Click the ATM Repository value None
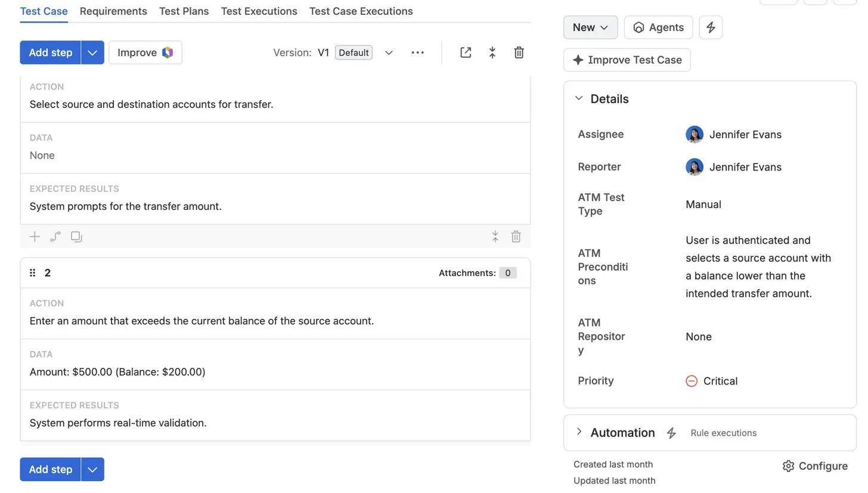Screen dimensions: 868x493 coord(699,337)
